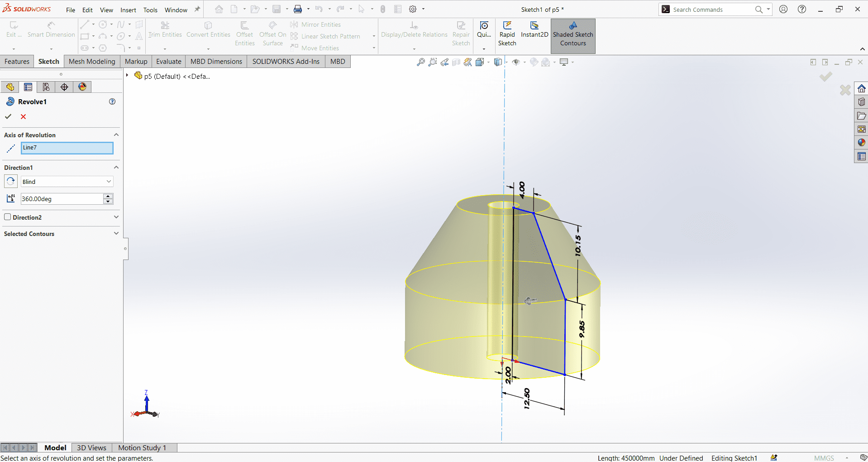Open the Custom Properties pane
The width and height of the screenshot is (868, 462).
pos(861,156)
